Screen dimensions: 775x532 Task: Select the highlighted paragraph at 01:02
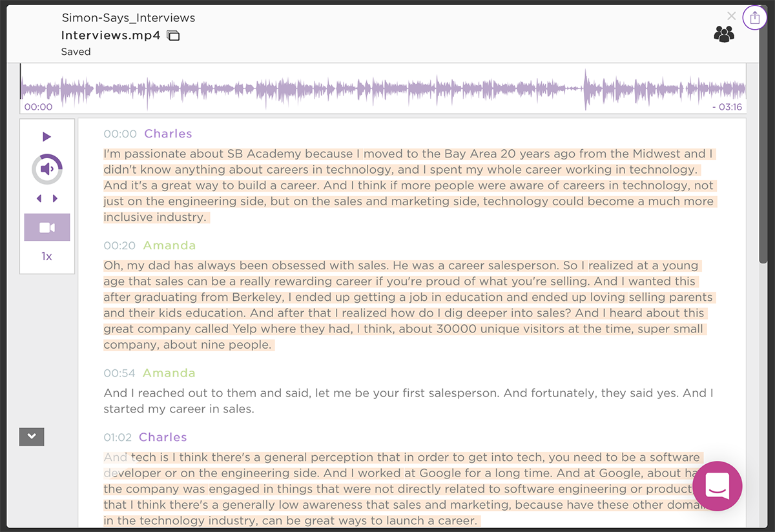tap(387, 489)
